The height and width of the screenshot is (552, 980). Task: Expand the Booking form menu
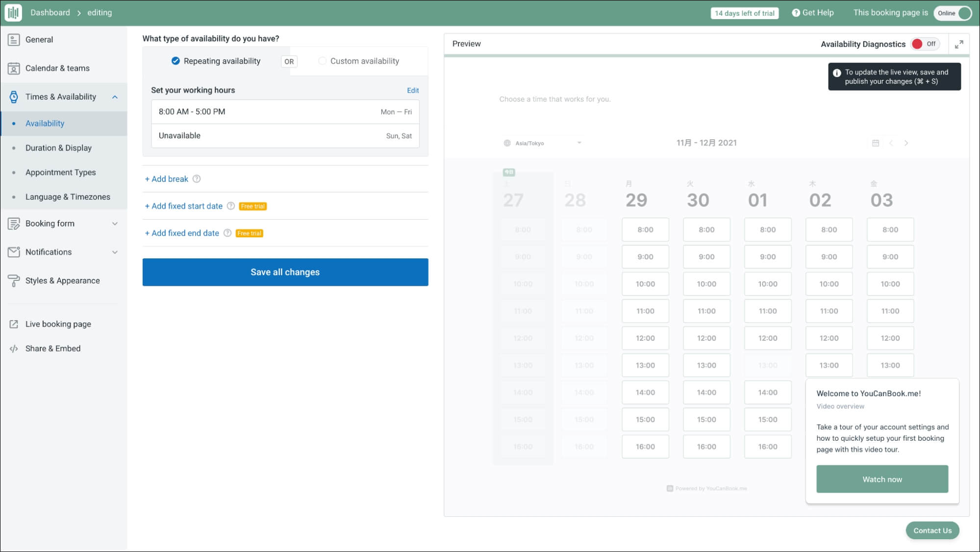(x=115, y=224)
